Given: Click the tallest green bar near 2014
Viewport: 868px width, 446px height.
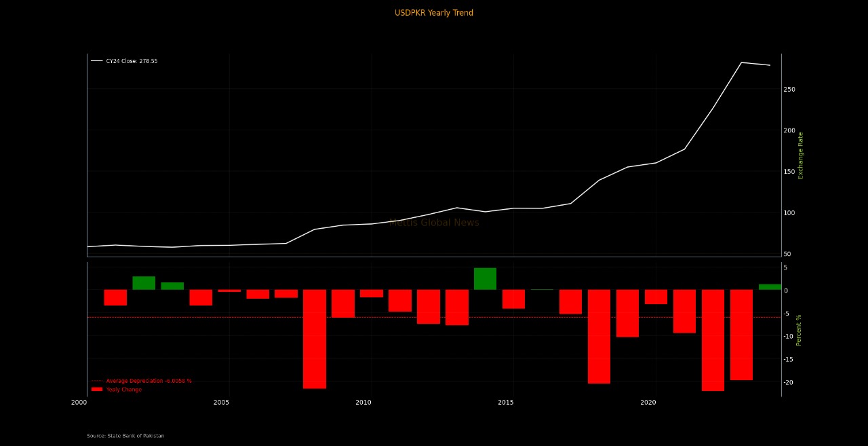Looking at the screenshot, I should (485, 278).
